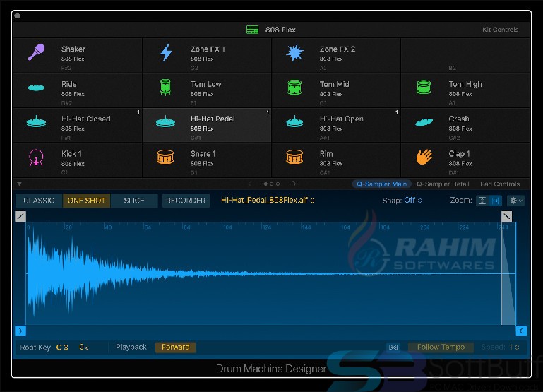Select the Ride cymbal icon

tap(36, 88)
